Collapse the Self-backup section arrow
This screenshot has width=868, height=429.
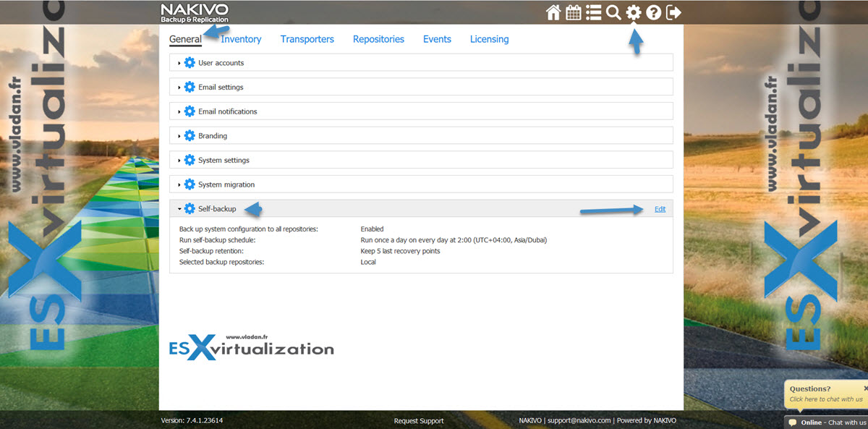pos(179,209)
